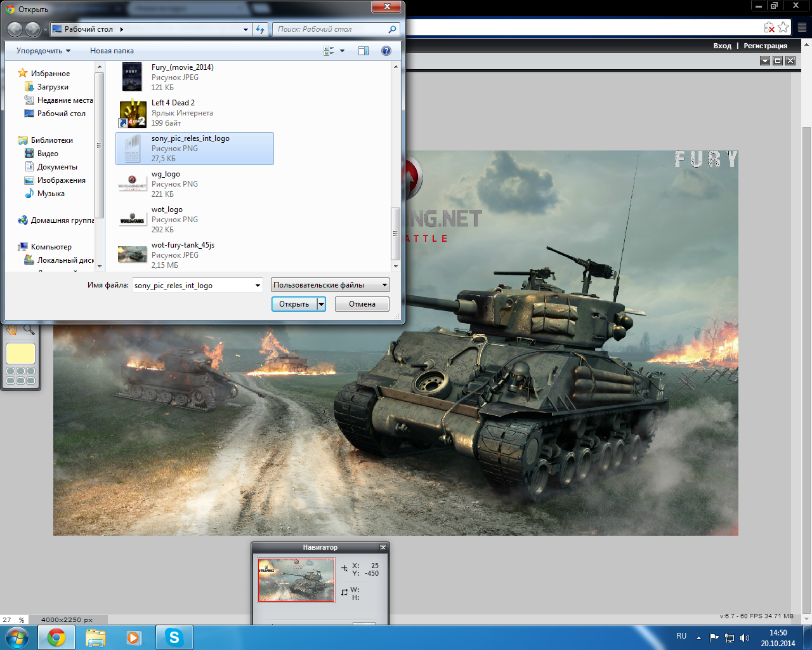Open the Windows Start menu
The image size is (812, 650).
(x=16, y=637)
